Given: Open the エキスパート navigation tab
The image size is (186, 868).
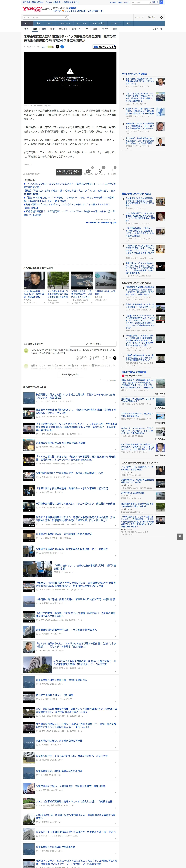Looking at the screenshot, I should pos(64,24).
